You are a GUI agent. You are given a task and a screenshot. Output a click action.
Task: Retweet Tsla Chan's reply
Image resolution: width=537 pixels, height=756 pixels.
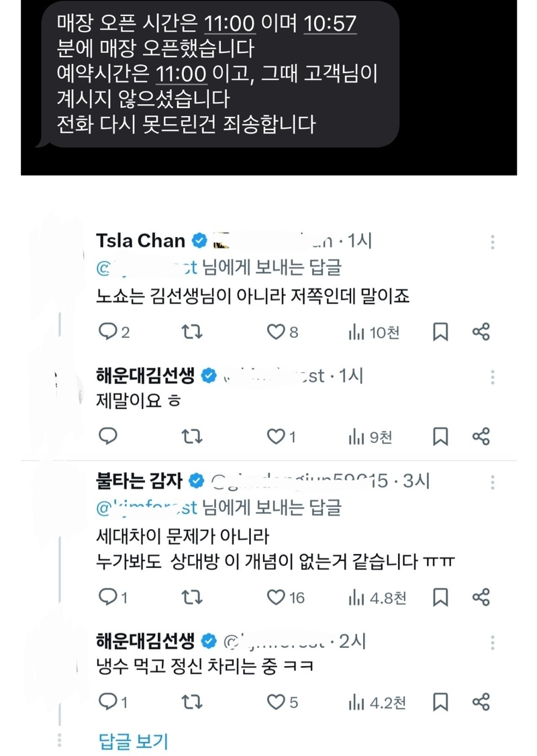192,332
